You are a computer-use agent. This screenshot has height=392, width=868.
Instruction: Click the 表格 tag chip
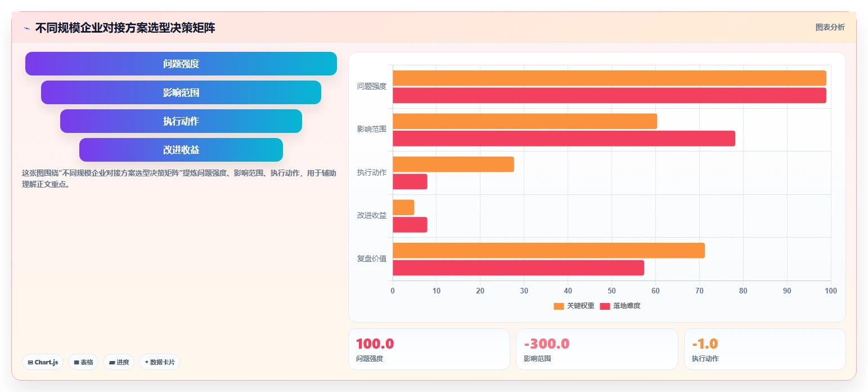pos(83,362)
